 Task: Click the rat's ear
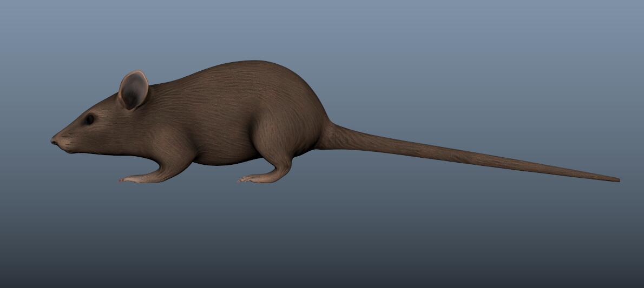point(133,90)
